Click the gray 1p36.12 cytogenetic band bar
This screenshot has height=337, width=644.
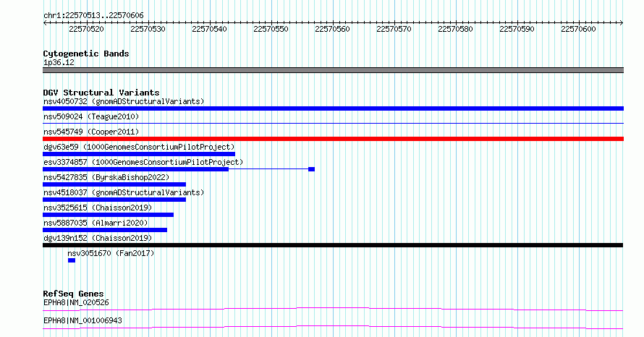[333, 70]
